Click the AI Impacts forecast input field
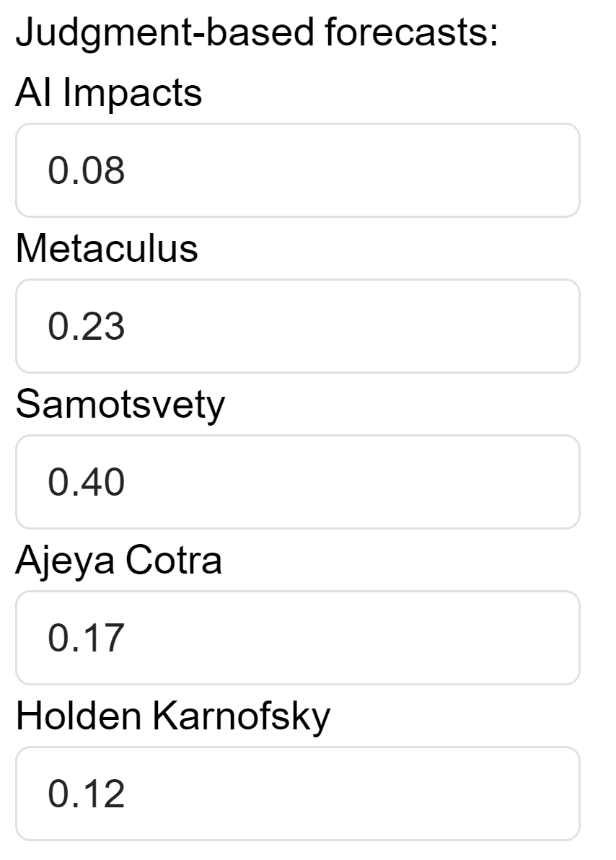 (x=297, y=170)
